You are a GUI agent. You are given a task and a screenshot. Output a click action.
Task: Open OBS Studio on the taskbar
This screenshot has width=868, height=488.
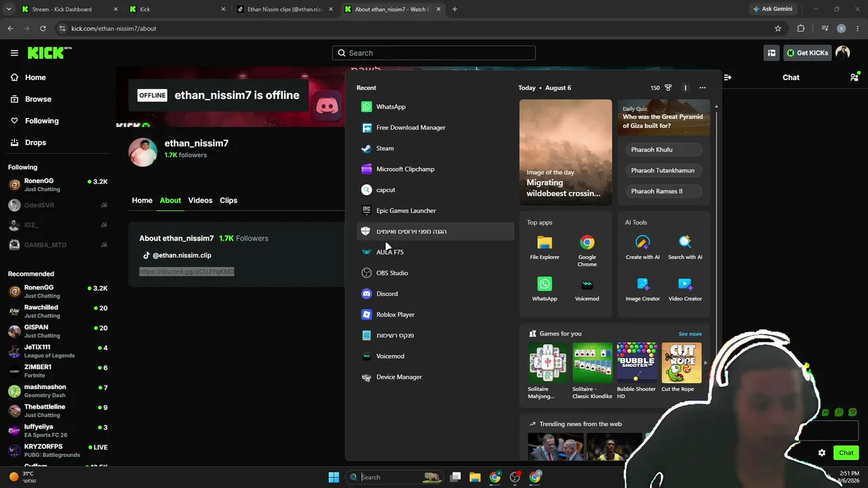pyautogui.click(x=515, y=477)
